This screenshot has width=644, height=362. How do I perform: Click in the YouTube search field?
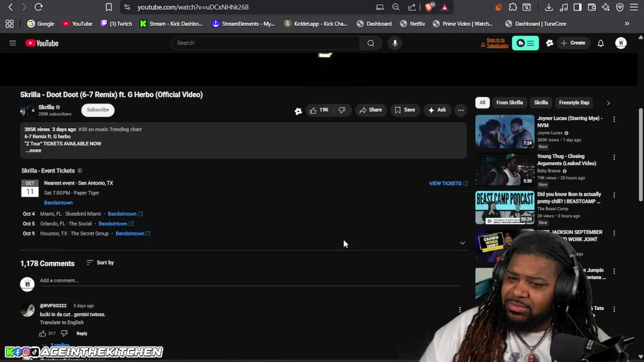[x=266, y=43]
